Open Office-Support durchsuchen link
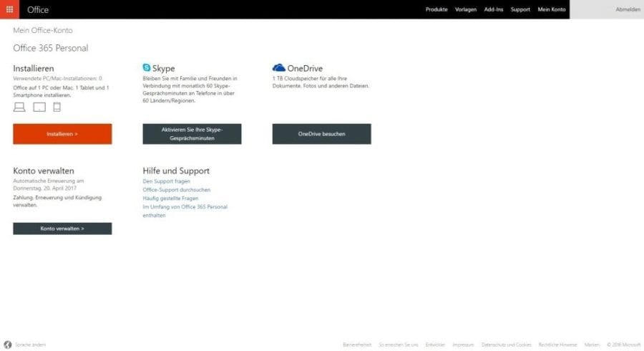Viewport: 644px width, 351px height. (x=177, y=190)
